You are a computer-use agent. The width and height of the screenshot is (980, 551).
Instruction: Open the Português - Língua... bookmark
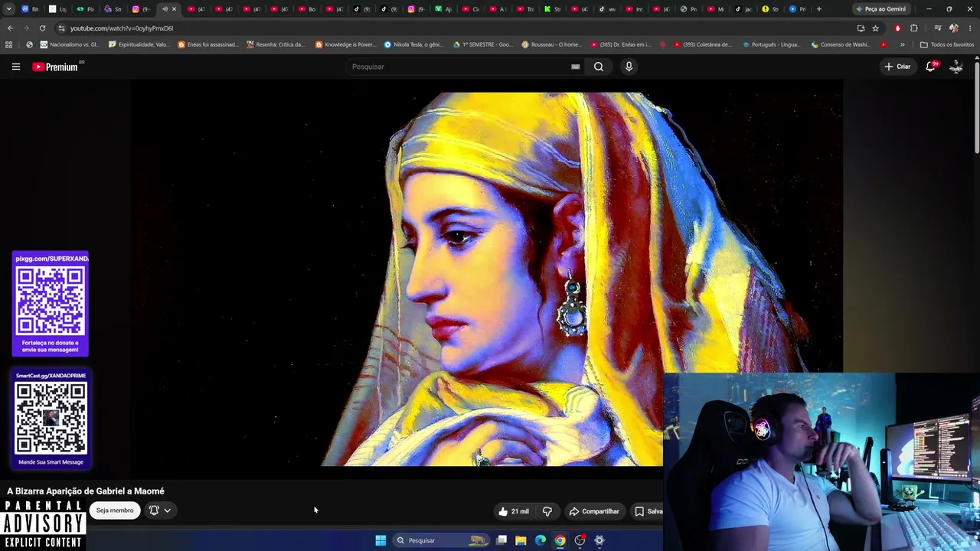[773, 44]
